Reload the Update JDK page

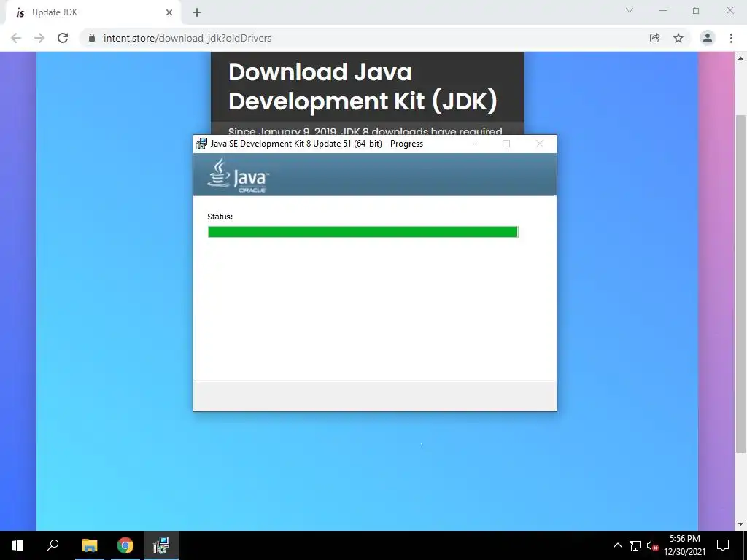[x=63, y=38]
